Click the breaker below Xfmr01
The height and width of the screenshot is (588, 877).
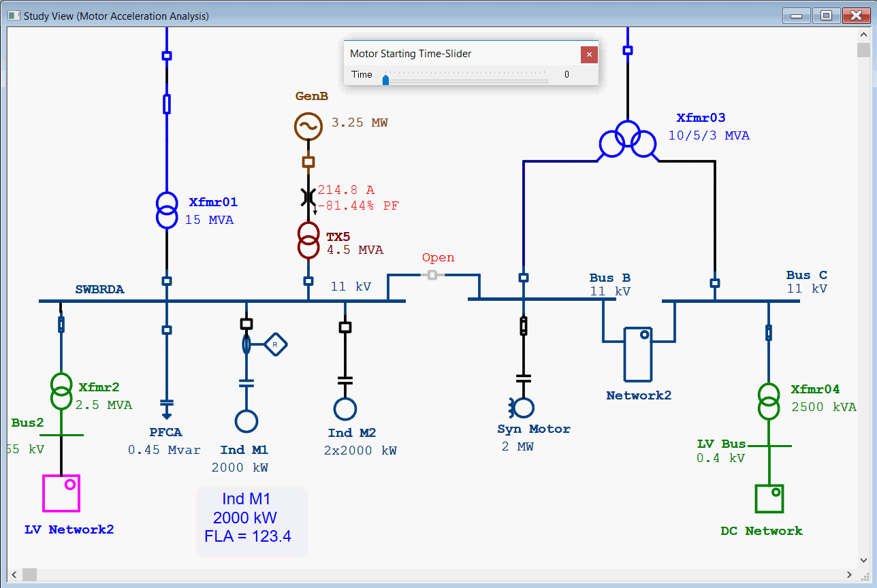point(166,280)
